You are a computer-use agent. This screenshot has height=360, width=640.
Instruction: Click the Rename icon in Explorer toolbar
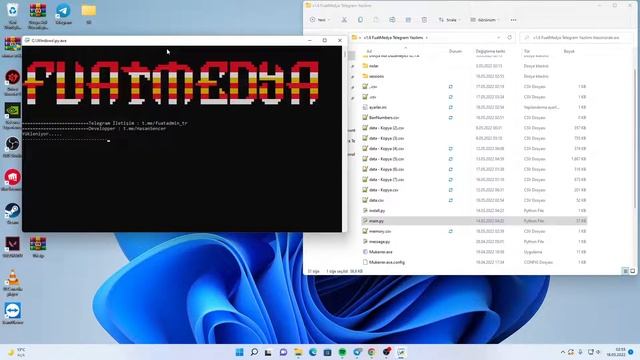pyautogui.click(x=392, y=20)
